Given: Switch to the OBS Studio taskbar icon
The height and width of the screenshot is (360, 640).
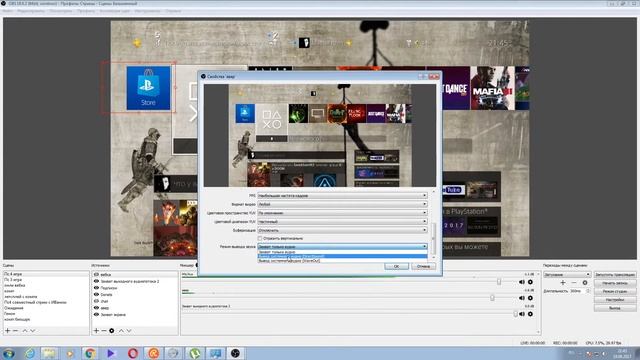Looking at the screenshot, I should pyautogui.click(x=235, y=353).
